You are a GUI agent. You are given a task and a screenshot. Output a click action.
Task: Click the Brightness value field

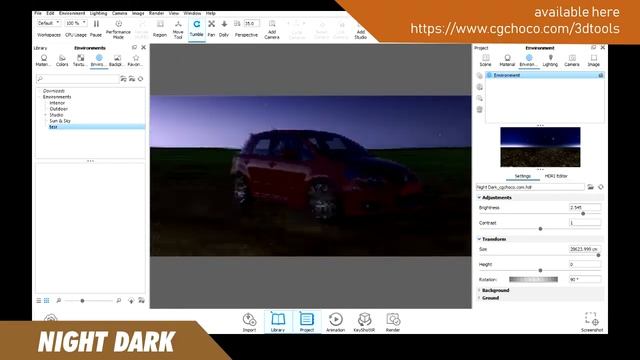585,208
